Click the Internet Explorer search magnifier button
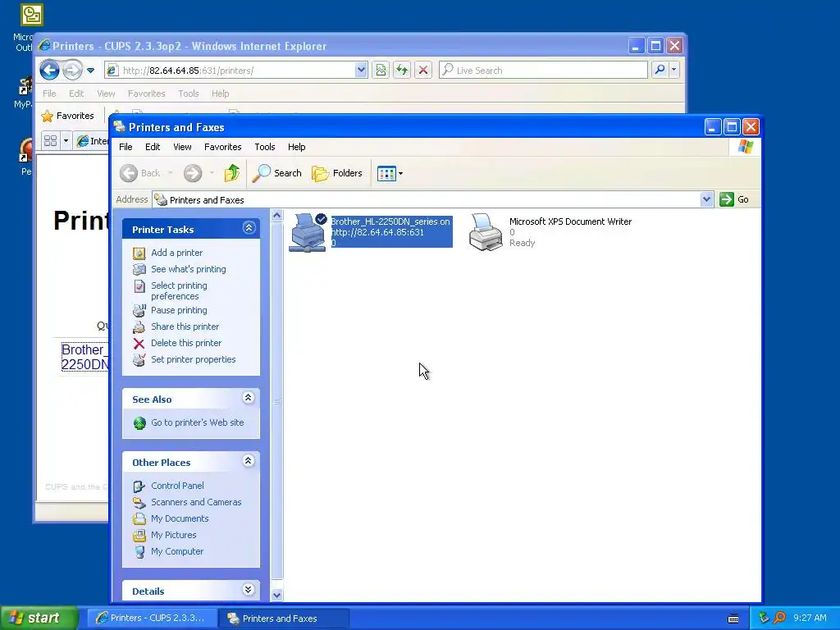840x630 pixels. click(x=660, y=70)
